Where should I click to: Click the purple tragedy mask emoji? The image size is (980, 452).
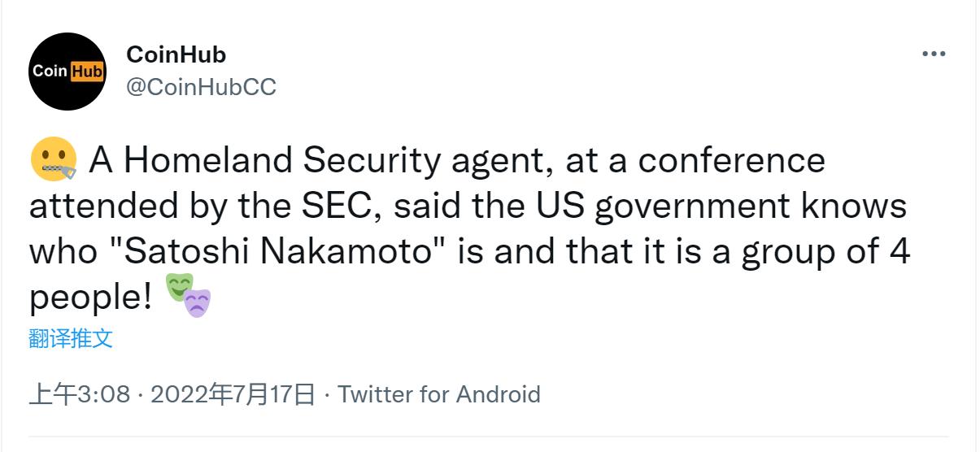click(197, 303)
